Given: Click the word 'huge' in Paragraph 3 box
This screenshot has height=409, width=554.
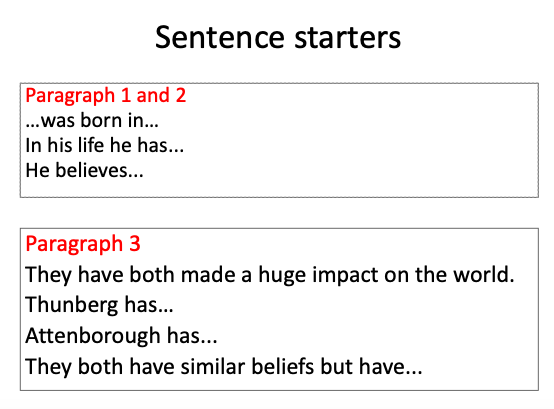Looking at the screenshot, I should [x=282, y=275].
